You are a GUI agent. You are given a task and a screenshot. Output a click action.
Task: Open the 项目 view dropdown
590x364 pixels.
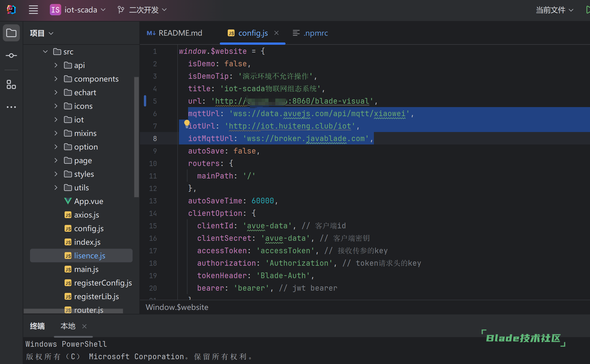tap(42, 33)
